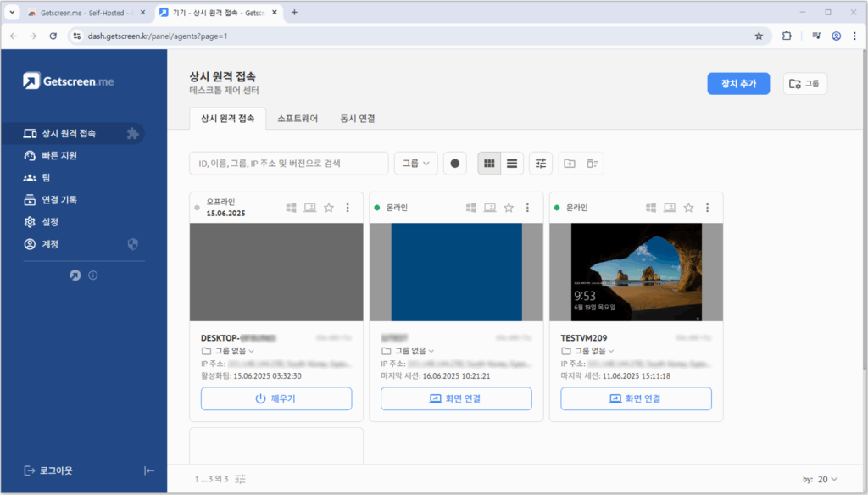Click the shield icon next to 계정
Image resolution: width=868 pixels, height=495 pixels.
pyautogui.click(x=133, y=244)
